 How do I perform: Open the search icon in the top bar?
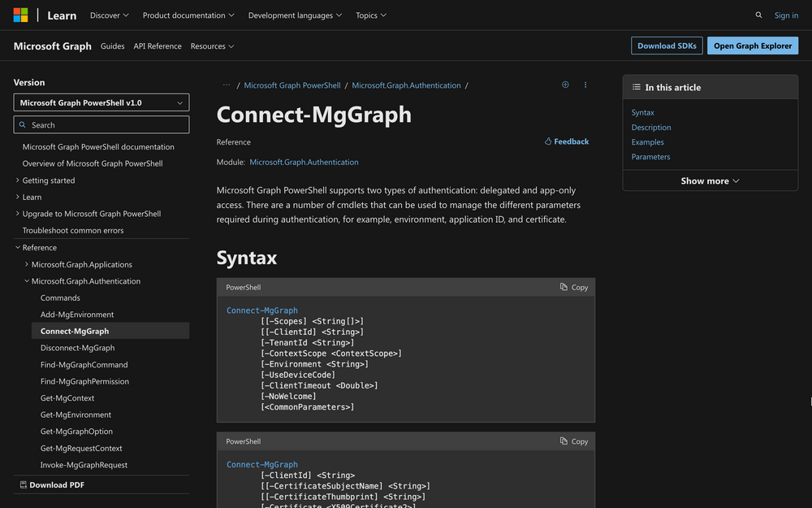758,15
